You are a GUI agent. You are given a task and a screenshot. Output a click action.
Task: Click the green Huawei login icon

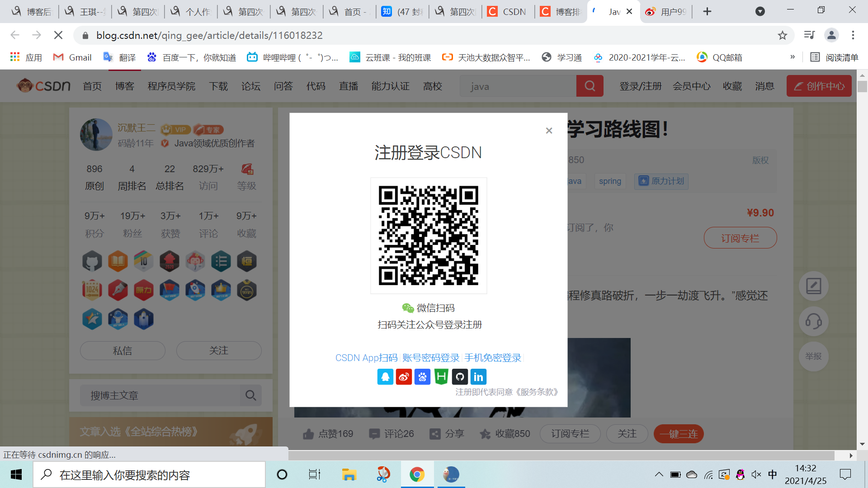click(x=441, y=377)
